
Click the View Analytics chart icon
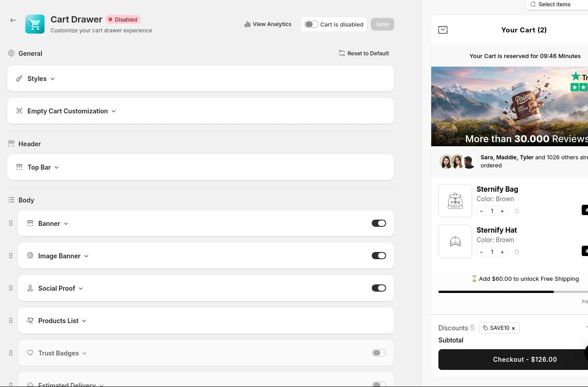pos(247,24)
